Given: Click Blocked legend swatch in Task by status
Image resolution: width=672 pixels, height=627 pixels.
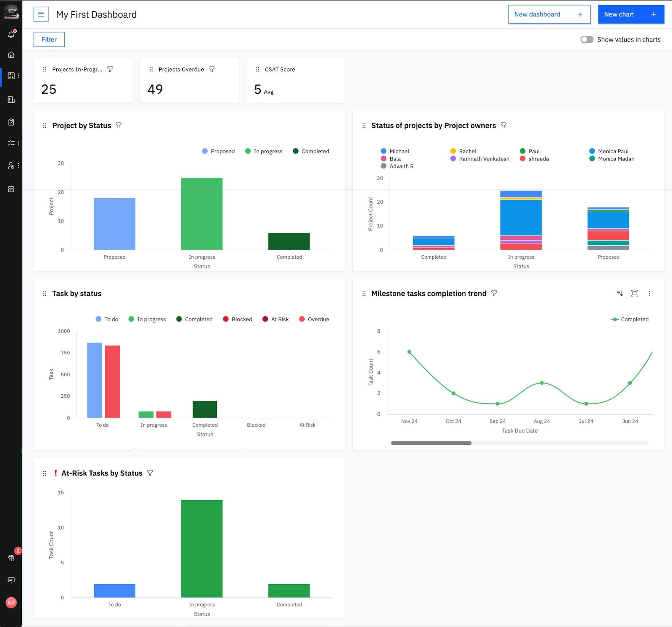Looking at the screenshot, I should click(226, 319).
